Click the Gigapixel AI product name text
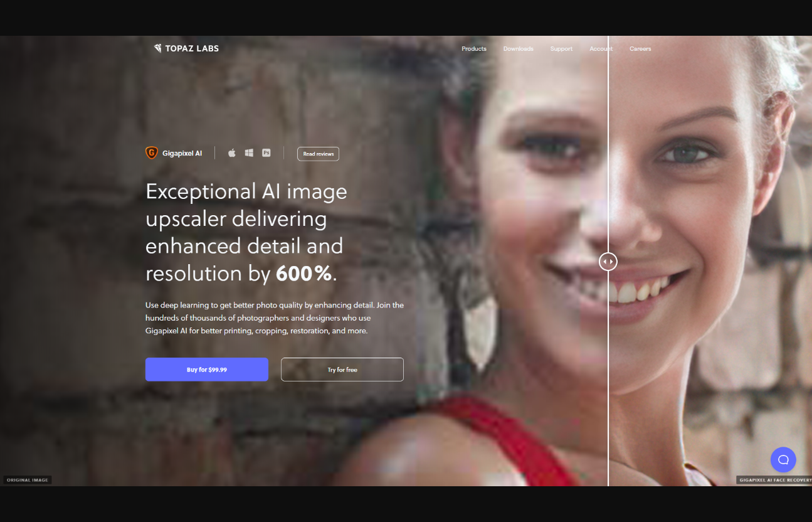The width and height of the screenshot is (812, 522). [182, 153]
